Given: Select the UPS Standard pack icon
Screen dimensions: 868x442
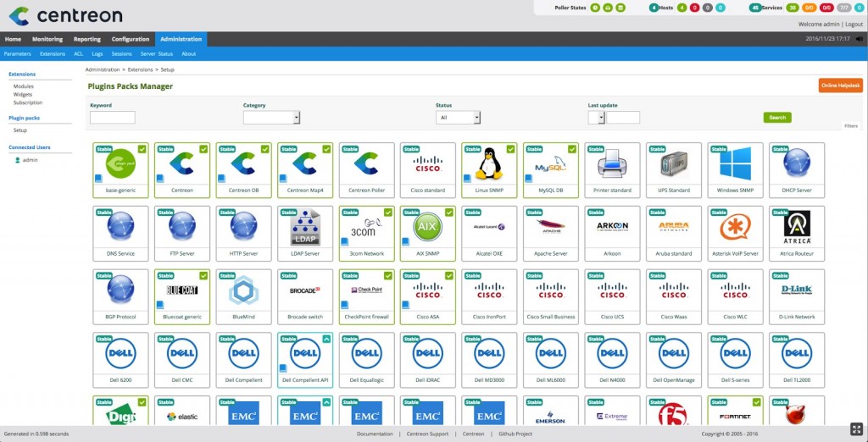Looking at the screenshot, I should tap(674, 164).
